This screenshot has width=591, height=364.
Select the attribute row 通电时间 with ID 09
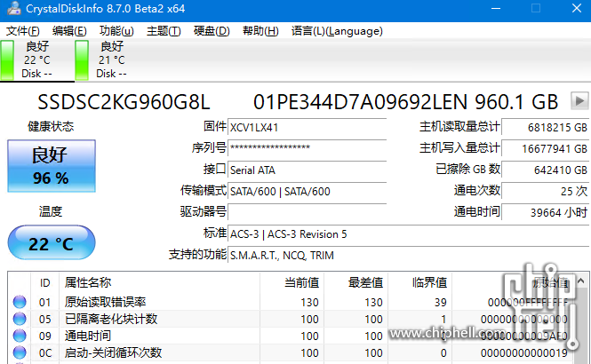(292, 336)
